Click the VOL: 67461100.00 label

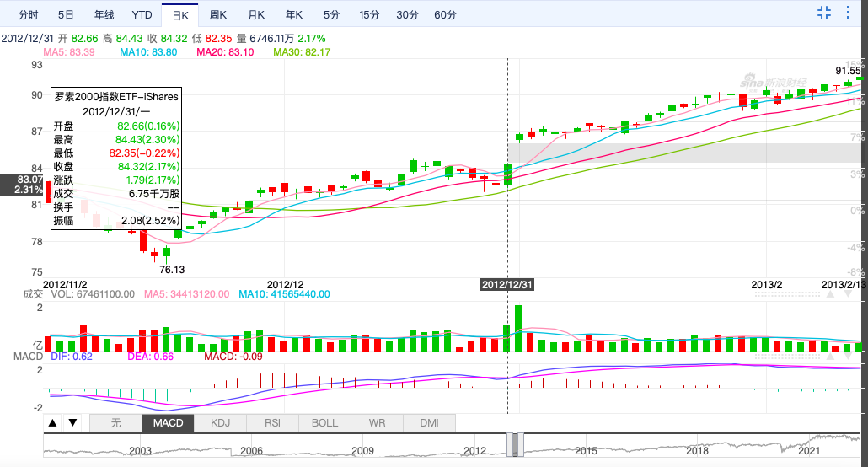[x=93, y=294]
